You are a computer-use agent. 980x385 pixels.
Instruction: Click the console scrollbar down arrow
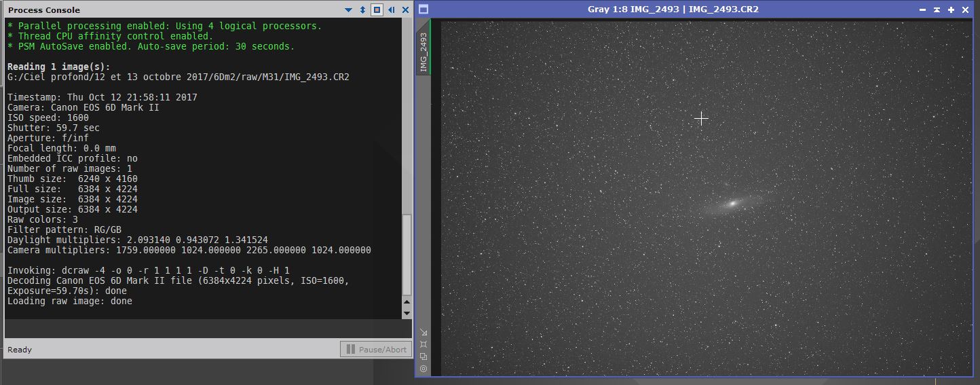[407, 313]
